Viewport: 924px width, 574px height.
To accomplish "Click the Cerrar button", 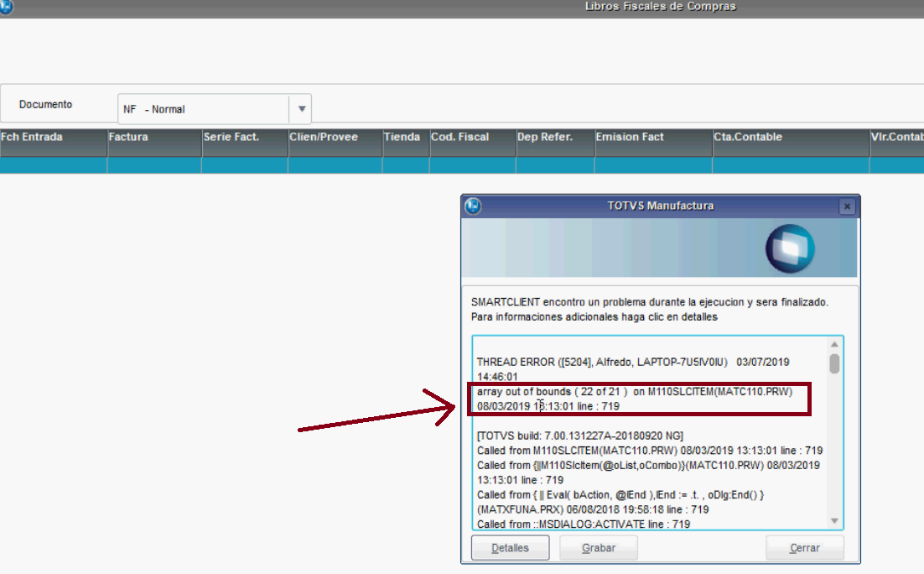I will coord(804,548).
